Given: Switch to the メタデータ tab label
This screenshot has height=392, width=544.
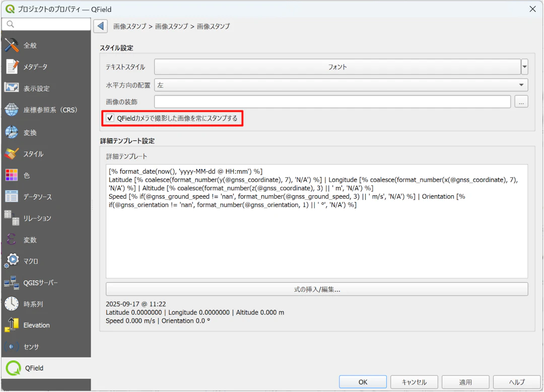Looking at the screenshot, I should tap(35, 67).
